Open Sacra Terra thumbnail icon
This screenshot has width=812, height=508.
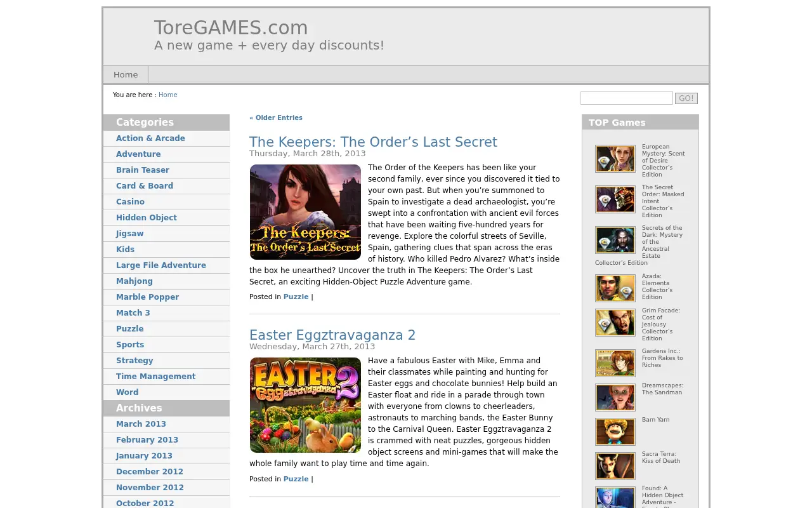(x=615, y=466)
